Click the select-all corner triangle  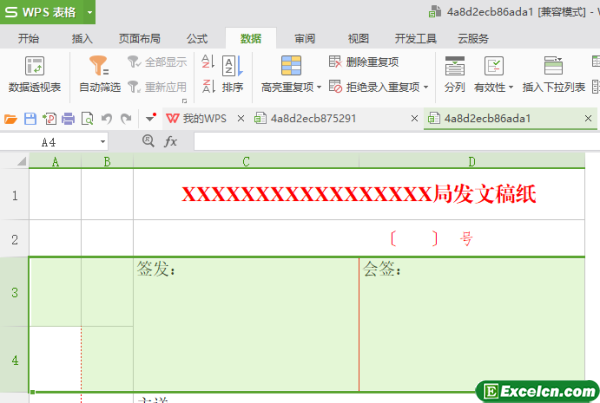(22, 162)
